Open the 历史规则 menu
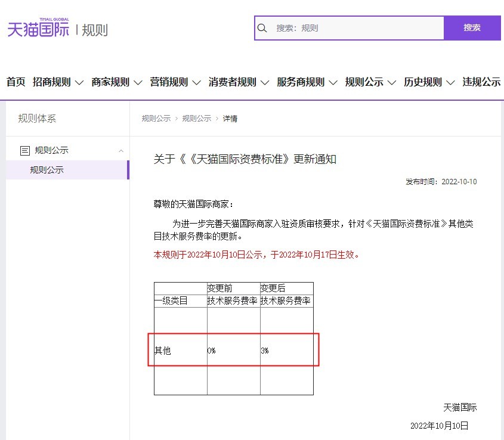This screenshot has height=440, width=504. coord(423,82)
